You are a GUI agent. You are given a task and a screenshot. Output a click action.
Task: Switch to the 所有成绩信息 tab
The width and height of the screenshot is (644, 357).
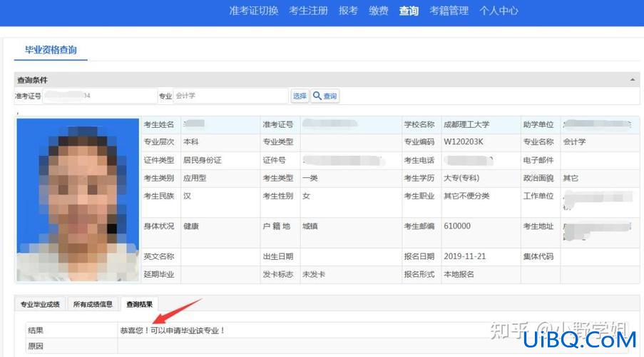tap(93, 304)
